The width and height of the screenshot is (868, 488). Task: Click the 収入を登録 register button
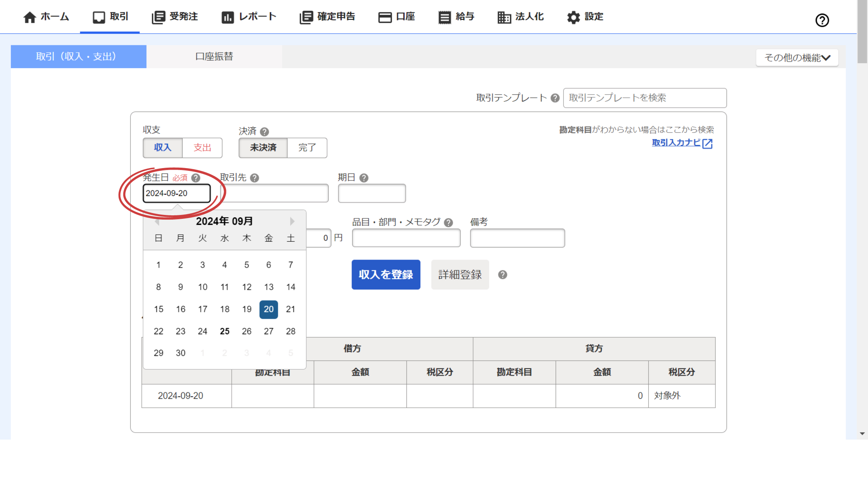[x=386, y=275]
